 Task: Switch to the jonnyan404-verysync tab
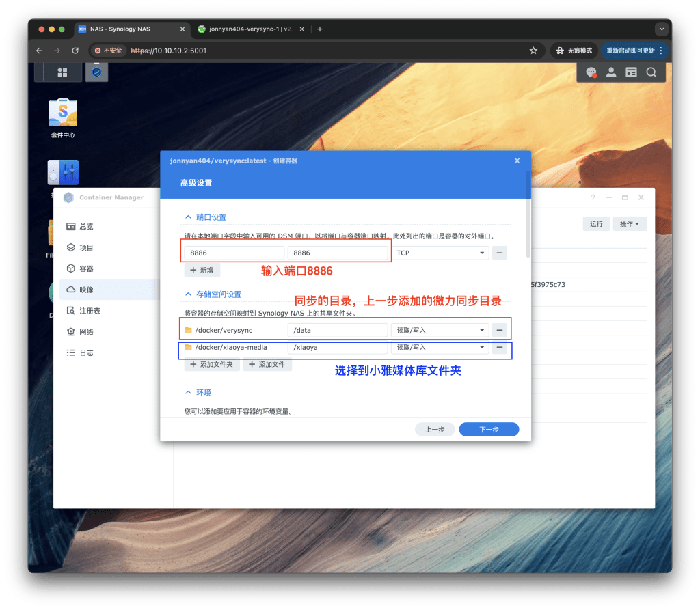250,29
